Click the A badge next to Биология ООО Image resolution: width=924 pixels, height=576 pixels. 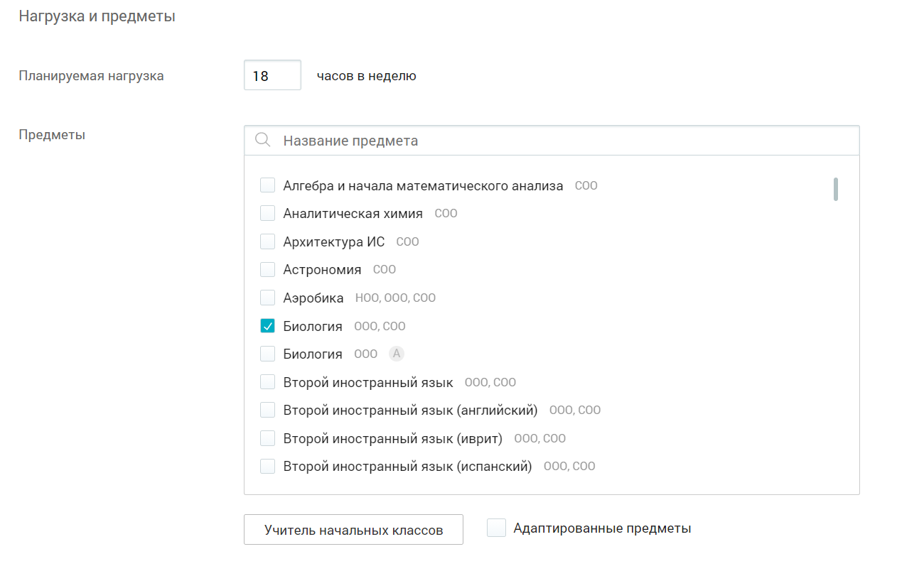(x=397, y=354)
